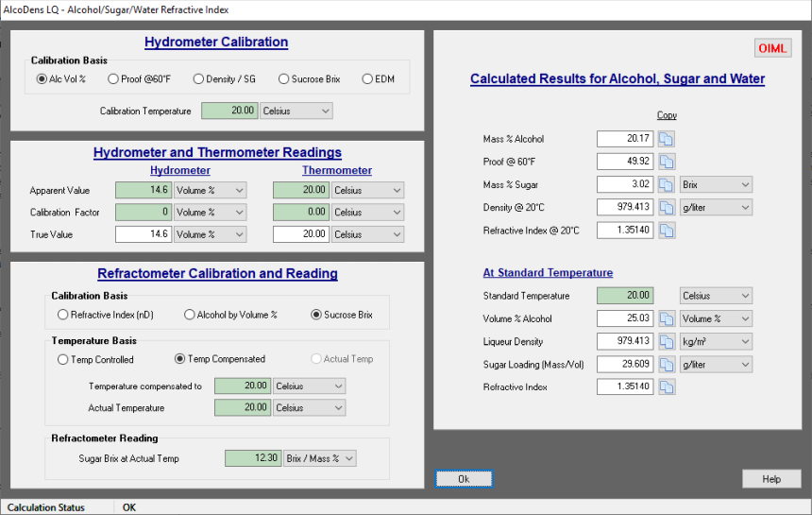
Task: Edit the Calibration Temperature field
Action: (x=229, y=111)
